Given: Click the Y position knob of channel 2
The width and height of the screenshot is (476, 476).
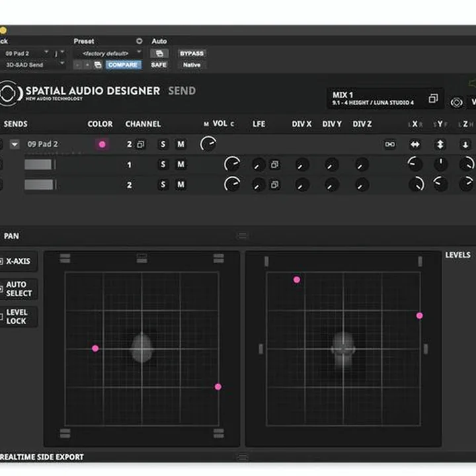Looking at the screenshot, I should [x=440, y=184].
